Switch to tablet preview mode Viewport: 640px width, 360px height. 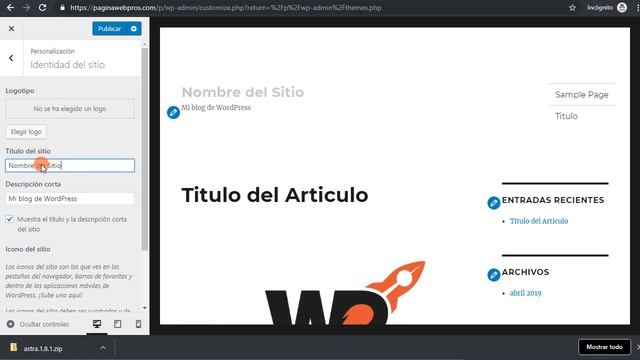[118, 324]
